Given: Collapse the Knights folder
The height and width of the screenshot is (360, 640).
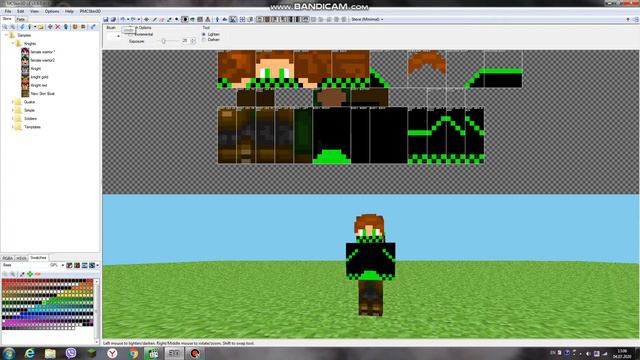Looking at the screenshot, I should pyautogui.click(x=13, y=43).
